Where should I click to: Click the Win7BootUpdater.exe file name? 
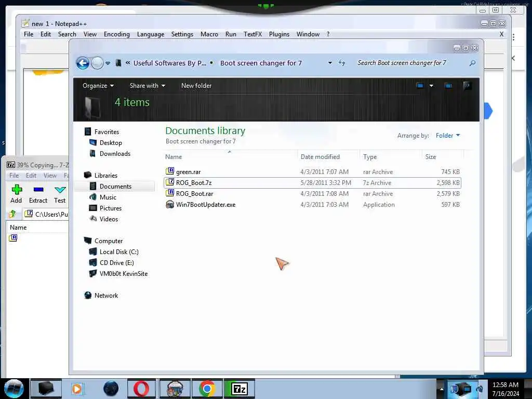coord(206,205)
